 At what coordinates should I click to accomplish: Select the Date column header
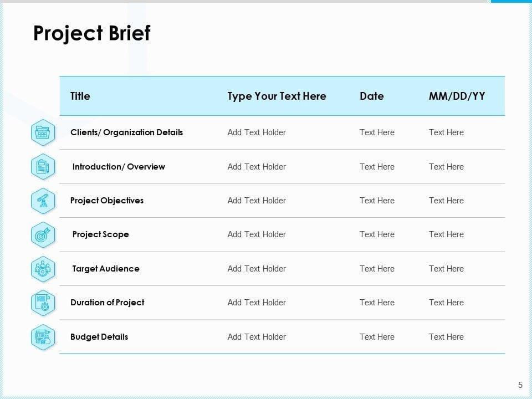[x=371, y=96]
